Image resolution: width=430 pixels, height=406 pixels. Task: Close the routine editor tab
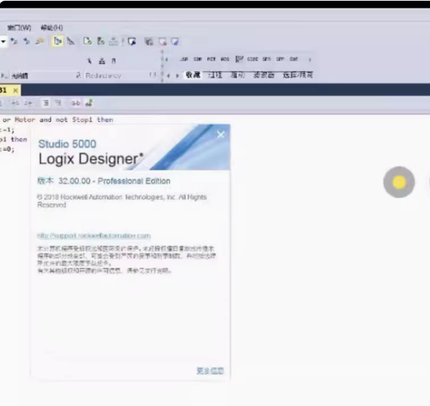15,90
